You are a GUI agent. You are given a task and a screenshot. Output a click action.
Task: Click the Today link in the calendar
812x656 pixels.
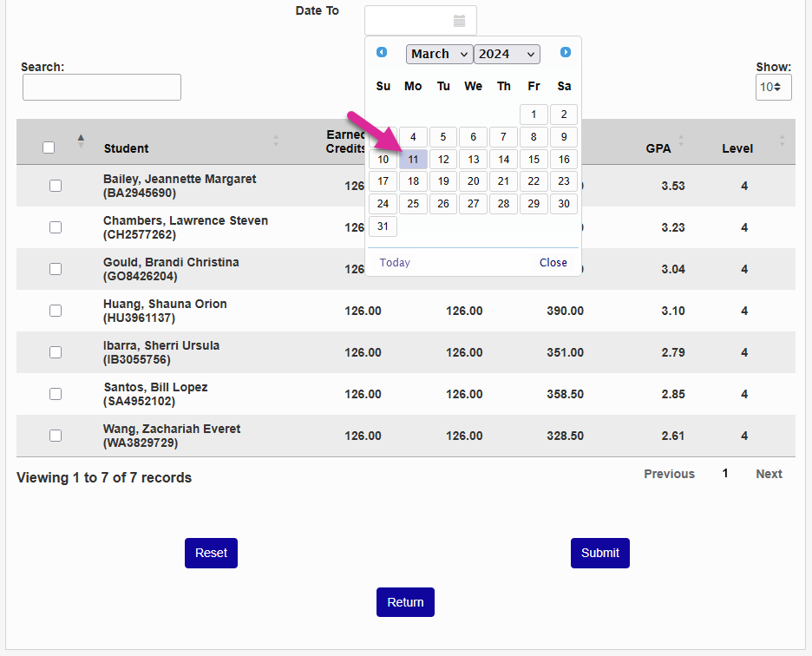click(x=395, y=263)
